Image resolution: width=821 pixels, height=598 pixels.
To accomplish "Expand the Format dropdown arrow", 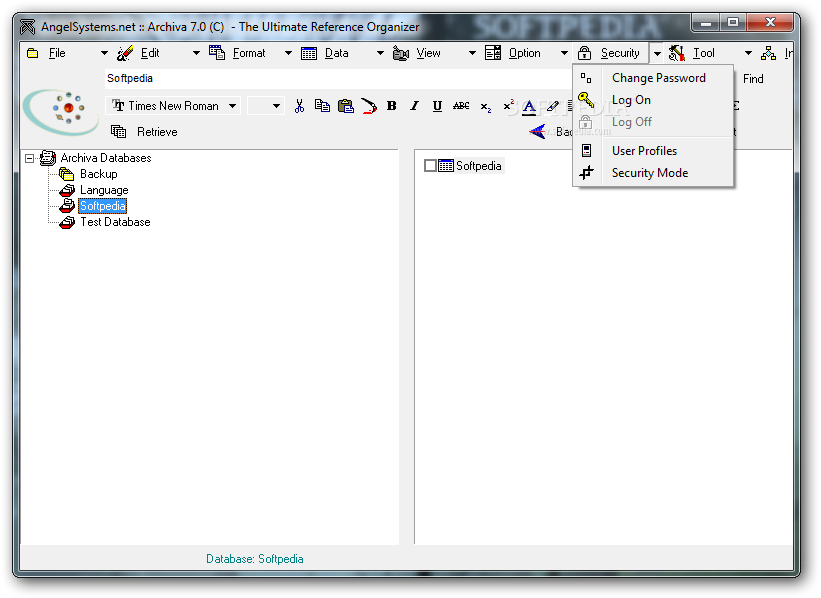I will [x=289, y=53].
